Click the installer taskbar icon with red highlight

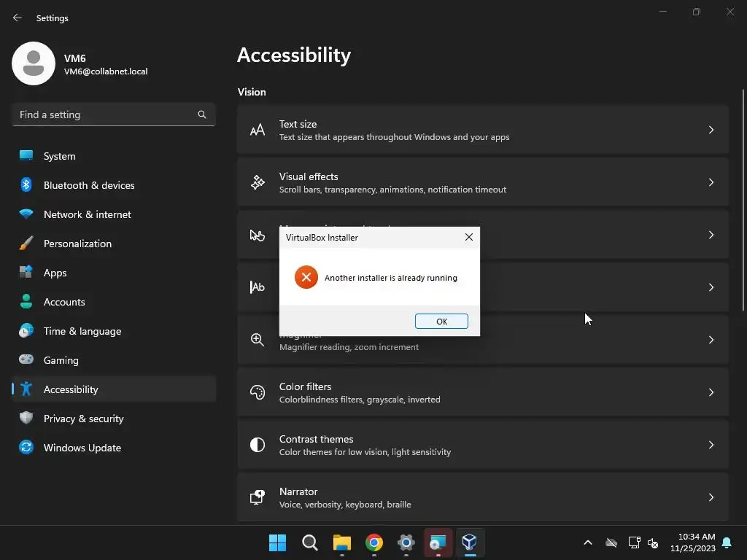point(438,542)
